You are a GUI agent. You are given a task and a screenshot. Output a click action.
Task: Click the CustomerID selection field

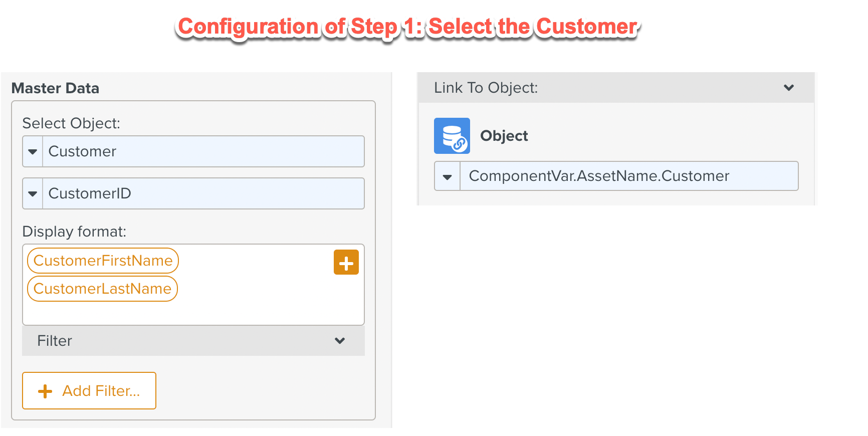(203, 193)
